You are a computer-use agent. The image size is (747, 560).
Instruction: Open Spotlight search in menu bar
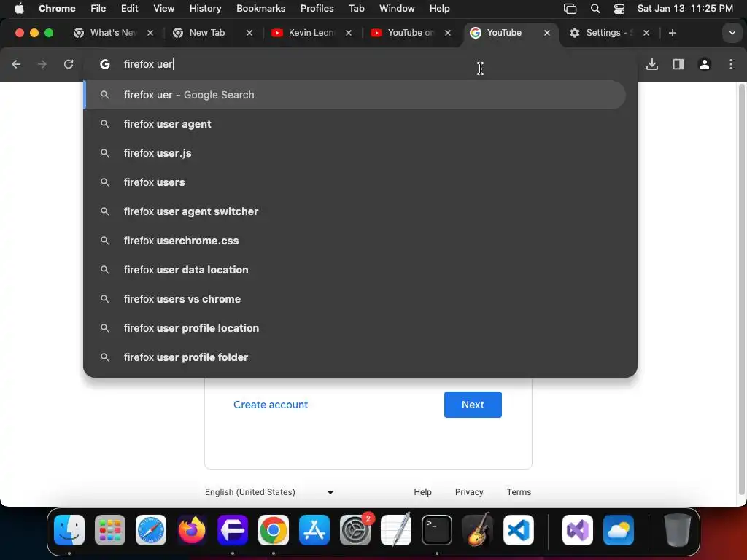tap(595, 9)
